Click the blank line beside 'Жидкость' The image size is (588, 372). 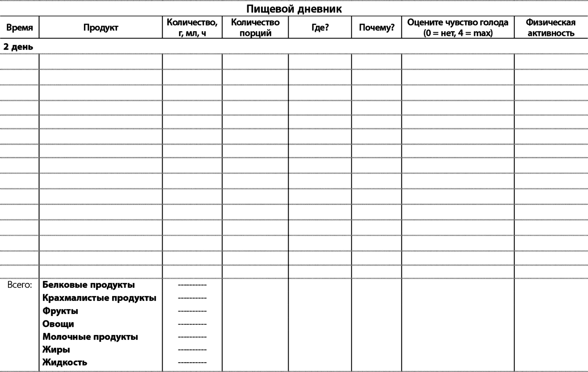[x=192, y=363]
